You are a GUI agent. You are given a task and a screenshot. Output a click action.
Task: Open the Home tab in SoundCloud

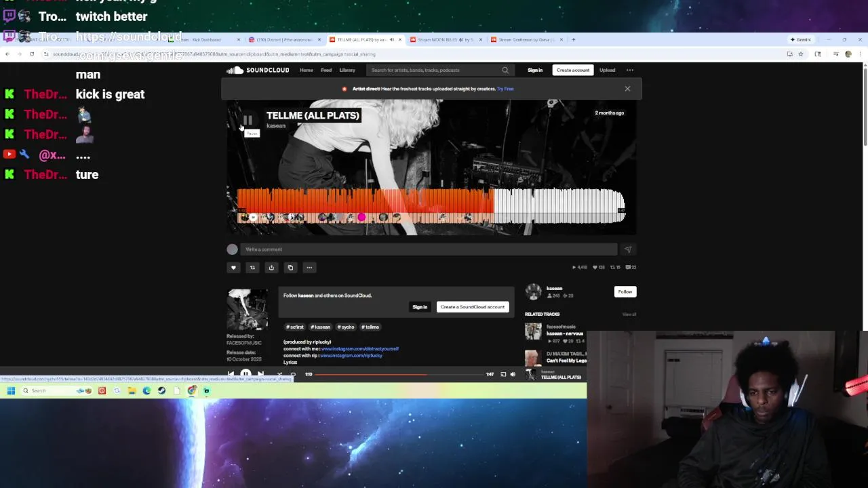point(307,70)
